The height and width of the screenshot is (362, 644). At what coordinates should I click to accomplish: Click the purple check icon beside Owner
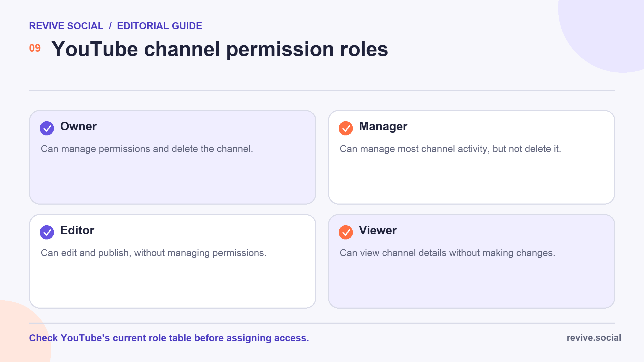[x=47, y=128]
